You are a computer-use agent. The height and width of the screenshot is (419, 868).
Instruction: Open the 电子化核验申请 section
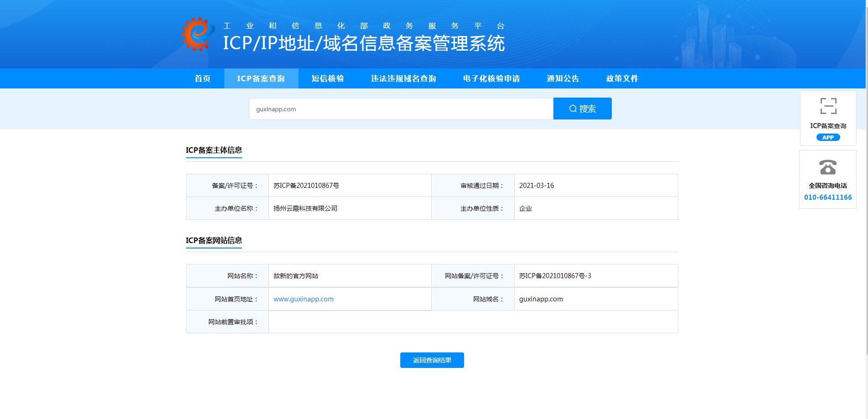[492, 78]
